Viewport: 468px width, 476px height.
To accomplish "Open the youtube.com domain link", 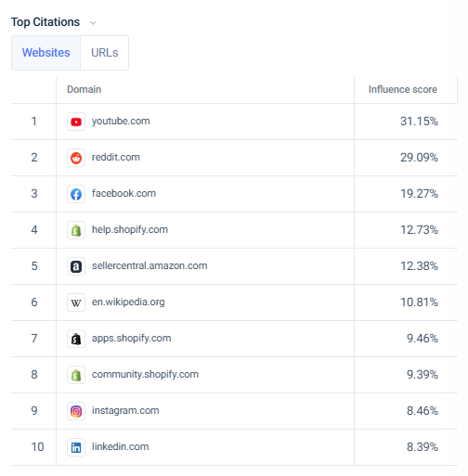I will (x=121, y=121).
